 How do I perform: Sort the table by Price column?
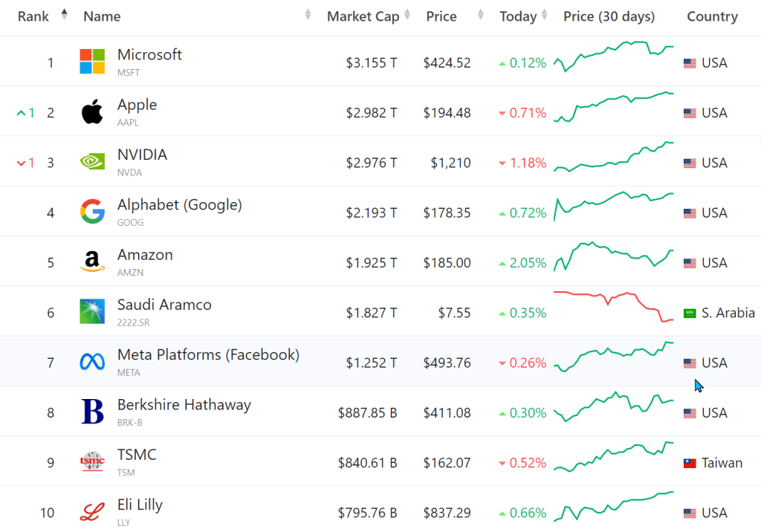(x=441, y=16)
